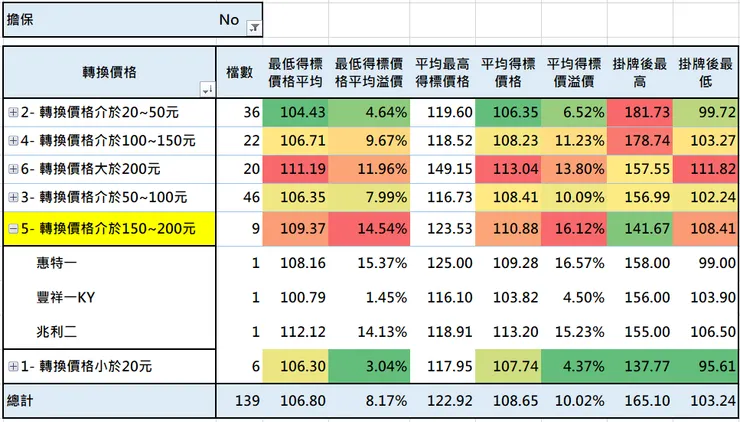The height and width of the screenshot is (422, 740).
Task: Select the 最低得標價格平均溢價 column header
Action: (369, 72)
